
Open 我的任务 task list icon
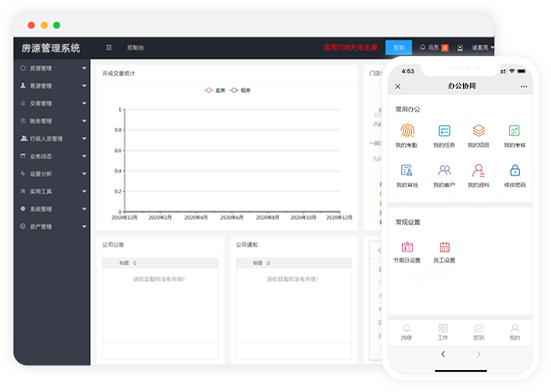pos(444,131)
